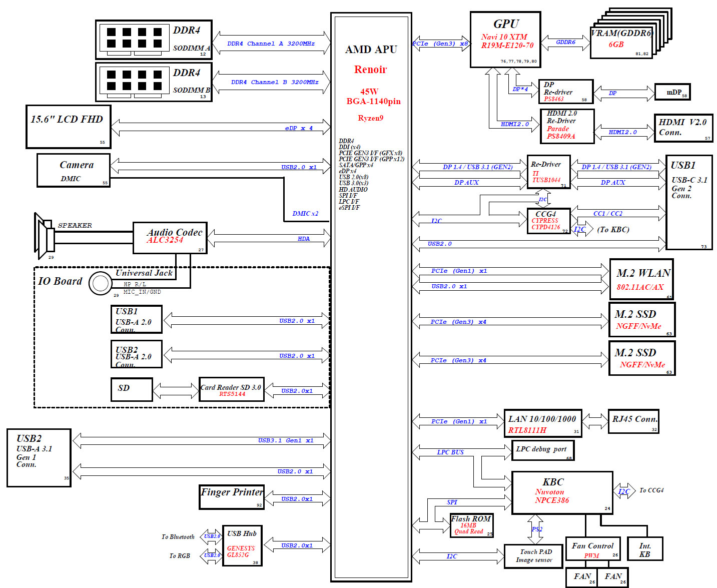
Task: Click the 'DDR4 Channel A 3200MHz' label
Action: click(x=271, y=44)
